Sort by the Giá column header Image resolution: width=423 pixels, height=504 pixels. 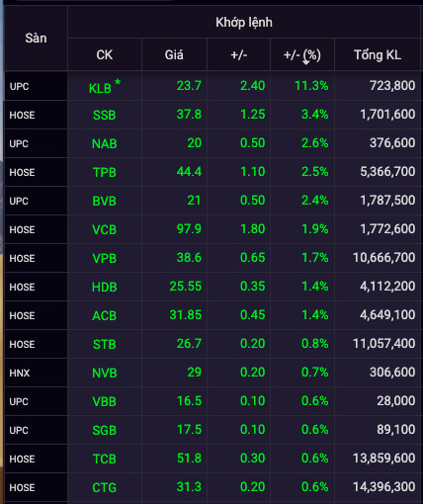click(174, 54)
